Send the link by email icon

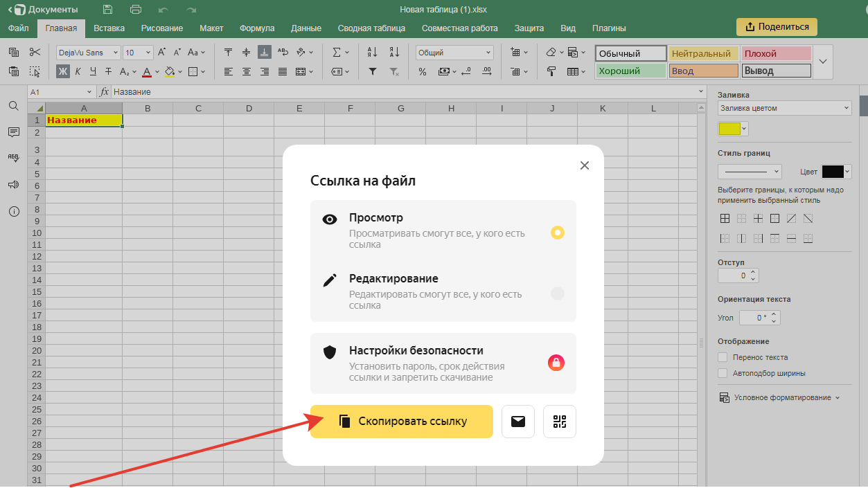point(518,422)
